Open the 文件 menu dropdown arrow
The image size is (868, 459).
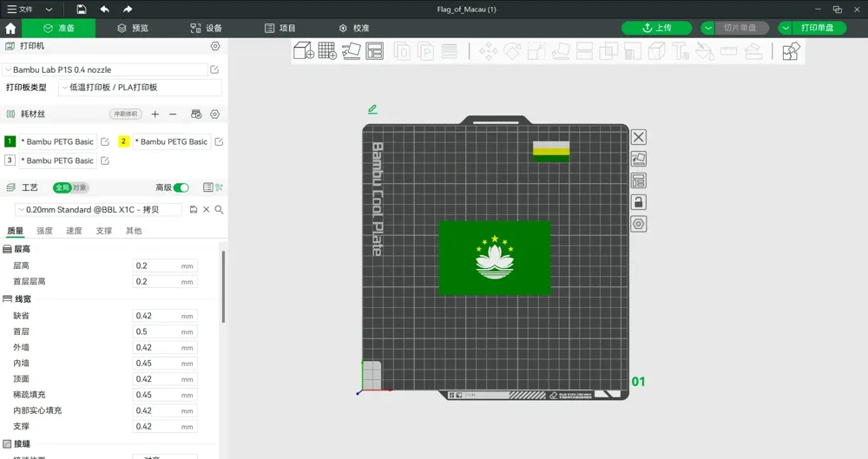point(49,10)
